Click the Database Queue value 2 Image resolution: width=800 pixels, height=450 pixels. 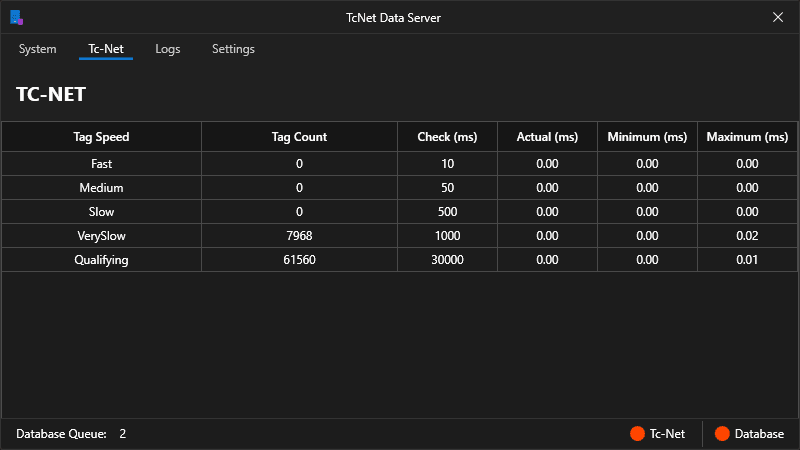coord(122,434)
